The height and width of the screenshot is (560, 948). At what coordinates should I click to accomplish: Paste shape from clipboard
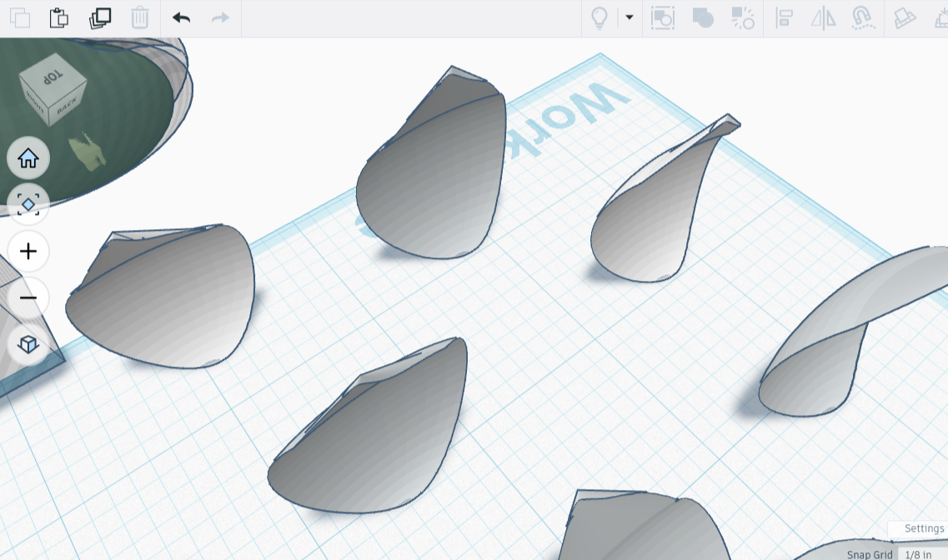[x=58, y=18]
